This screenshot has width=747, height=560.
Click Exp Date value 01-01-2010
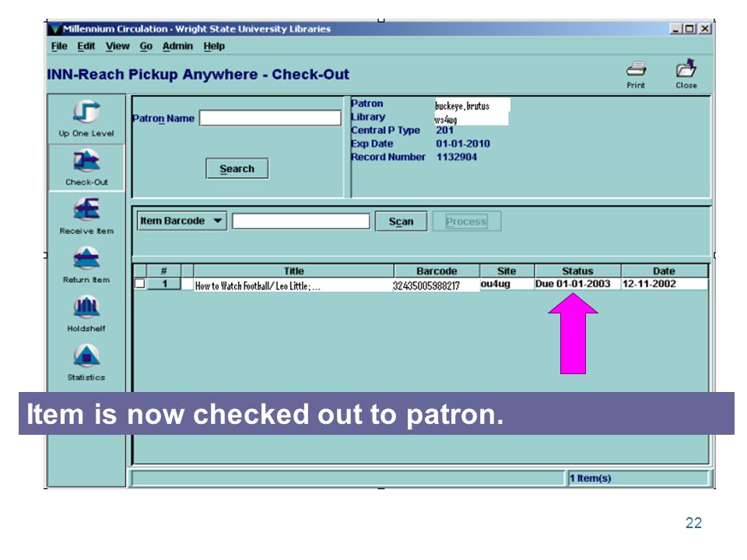click(x=462, y=143)
